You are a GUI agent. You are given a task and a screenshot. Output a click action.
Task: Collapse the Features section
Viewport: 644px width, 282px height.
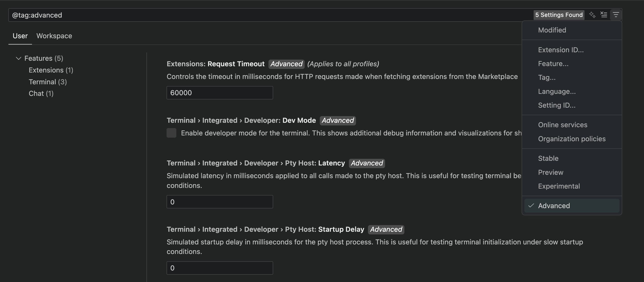click(18, 58)
